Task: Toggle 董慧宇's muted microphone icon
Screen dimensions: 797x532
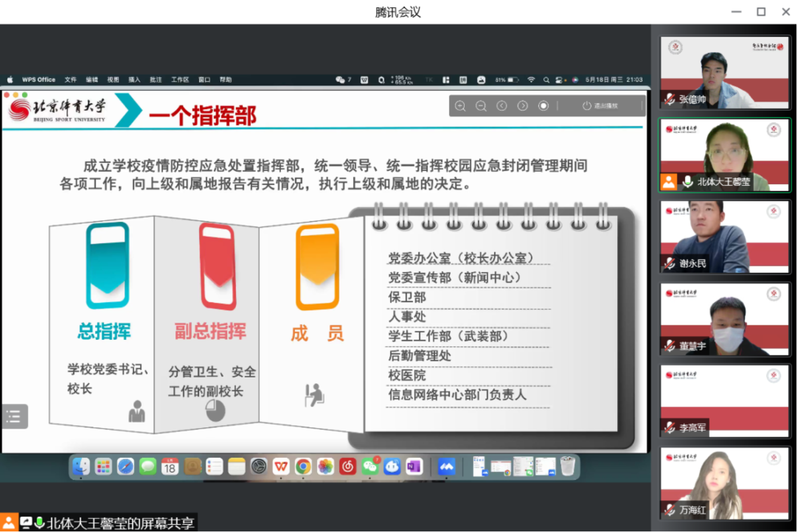Action: (x=669, y=345)
